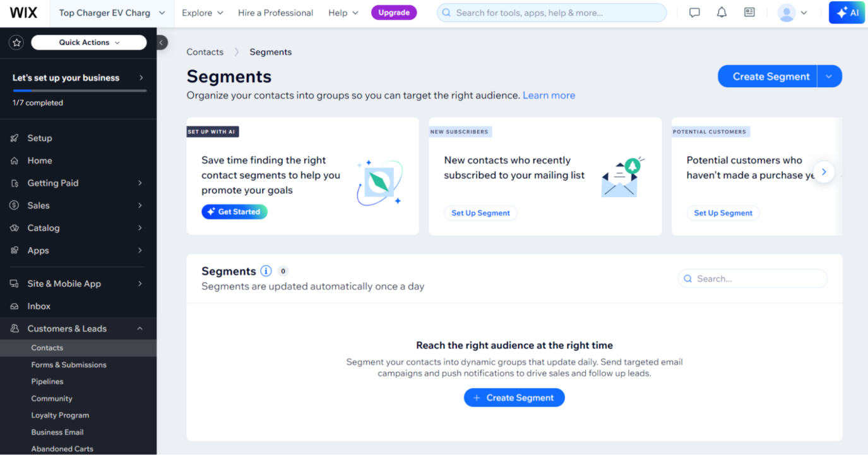Click the Get Started AI button
868x455 pixels.
(234, 212)
